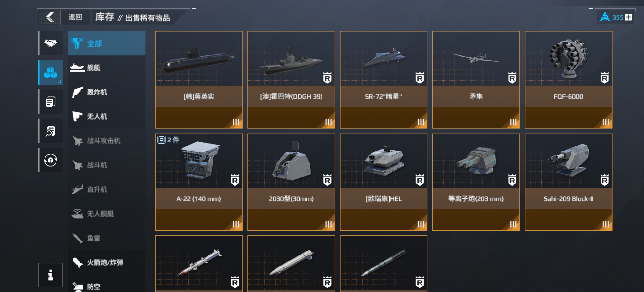Select the [韩]蒋英实 submarine card

[199, 80]
